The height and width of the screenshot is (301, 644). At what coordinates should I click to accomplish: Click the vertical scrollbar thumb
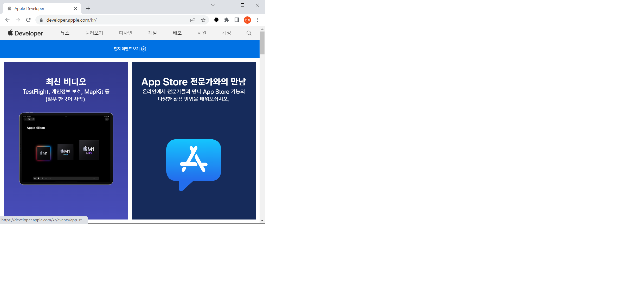point(262,43)
